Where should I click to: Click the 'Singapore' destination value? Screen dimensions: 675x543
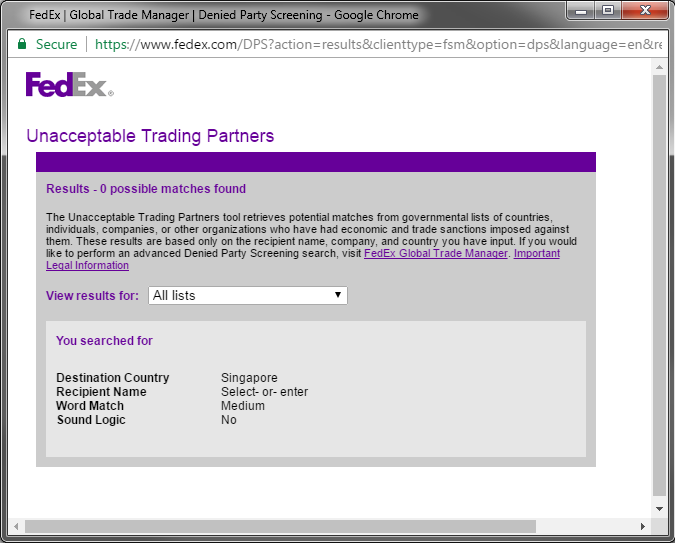tap(249, 378)
